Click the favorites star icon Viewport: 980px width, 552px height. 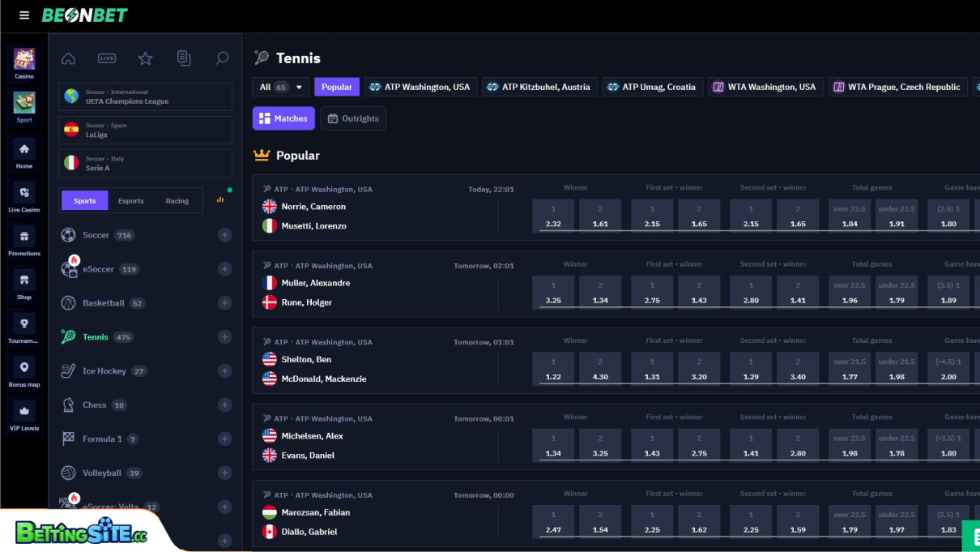click(x=145, y=58)
